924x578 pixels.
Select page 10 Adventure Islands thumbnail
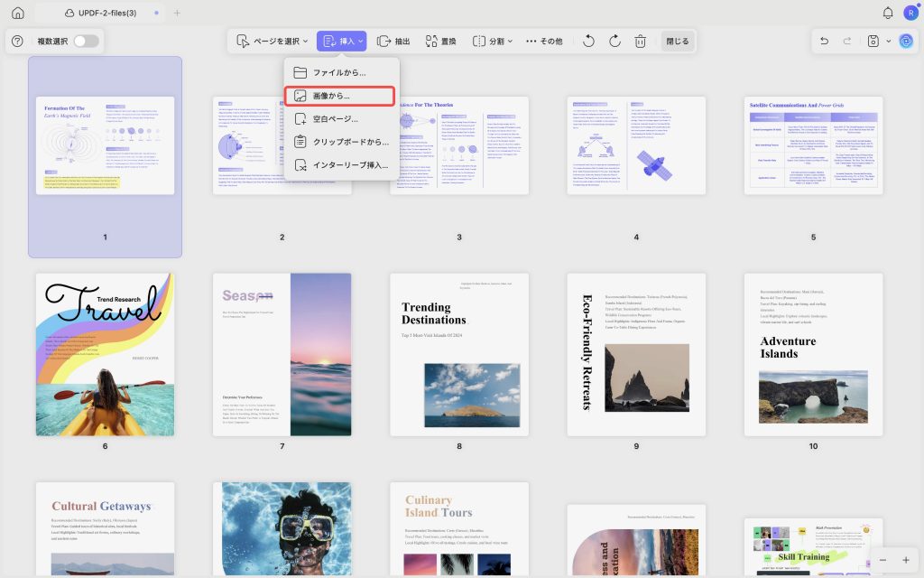pyautogui.click(x=813, y=354)
